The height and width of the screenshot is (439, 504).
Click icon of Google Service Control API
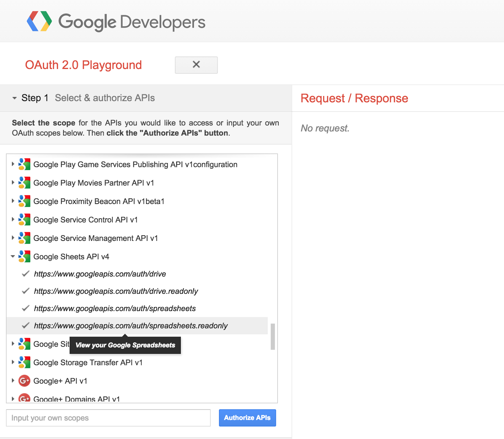[x=24, y=219]
